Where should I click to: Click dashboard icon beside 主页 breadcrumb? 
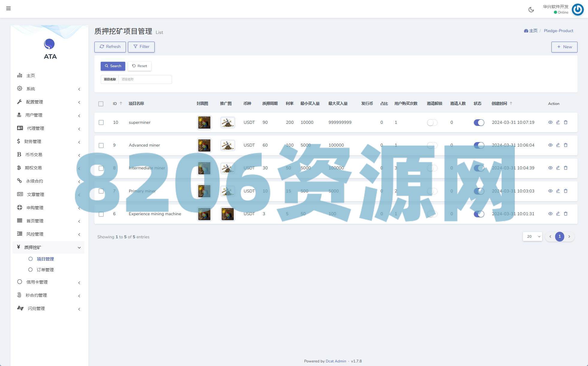click(526, 31)
